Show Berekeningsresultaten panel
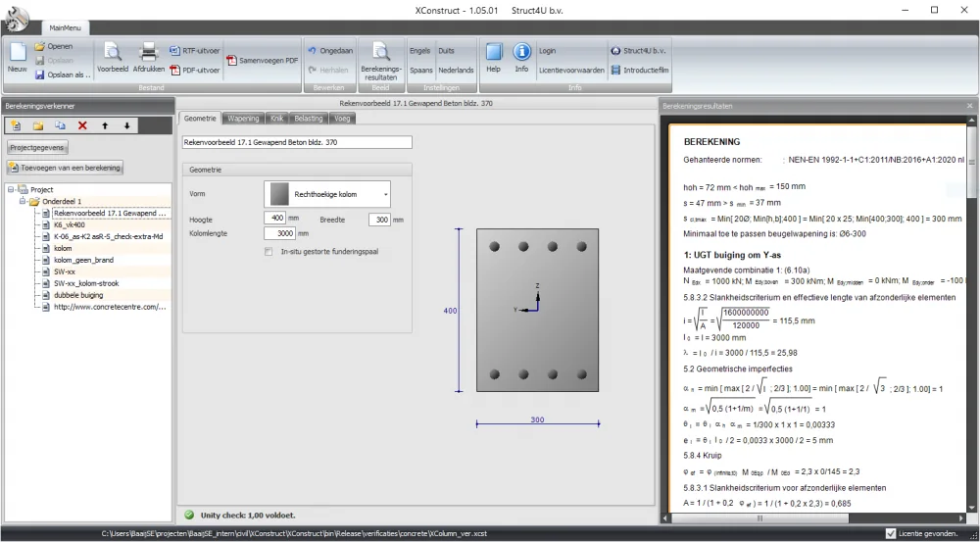Image resolution: width=980 pixels, height=542 pixels. pyautogui.click(x=380, y=61)
